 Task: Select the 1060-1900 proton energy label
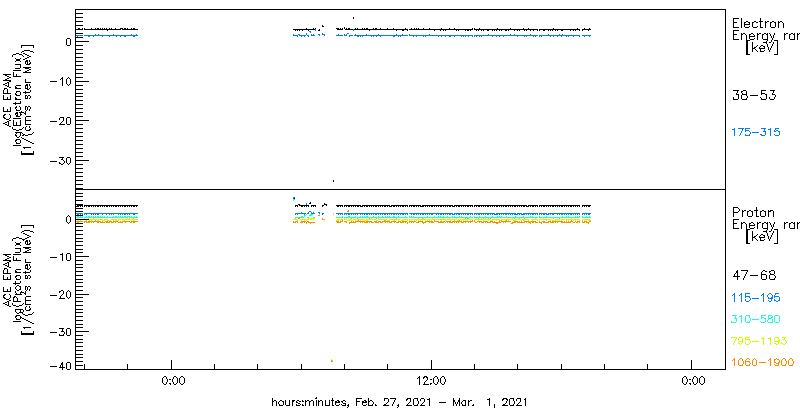pyautogui.click(x=763, y=363)
